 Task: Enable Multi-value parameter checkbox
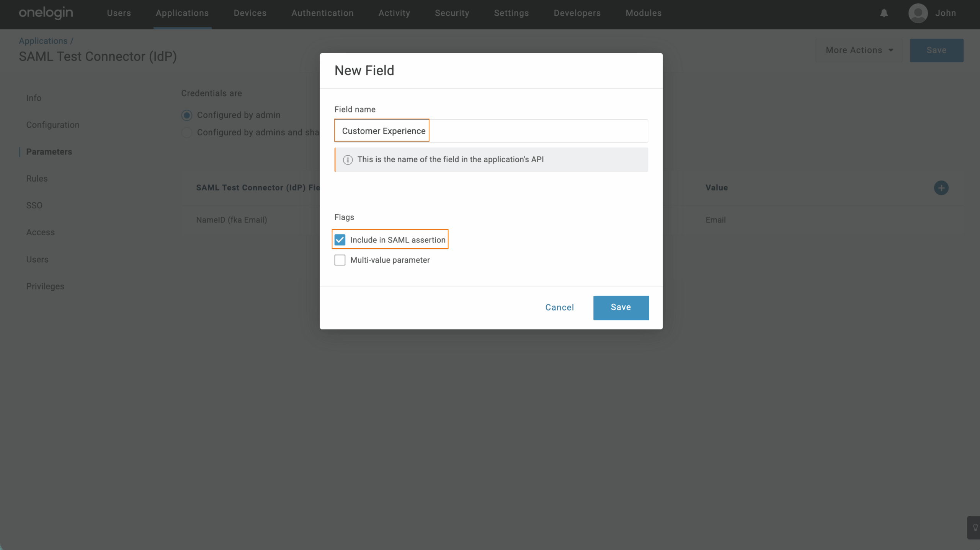click(x=340, y=260)
